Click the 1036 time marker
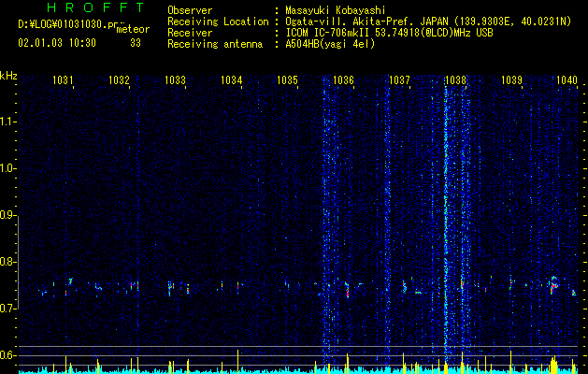Image resolution: width=588 pixels, height=374 pixels. click(x=343, y=80)
